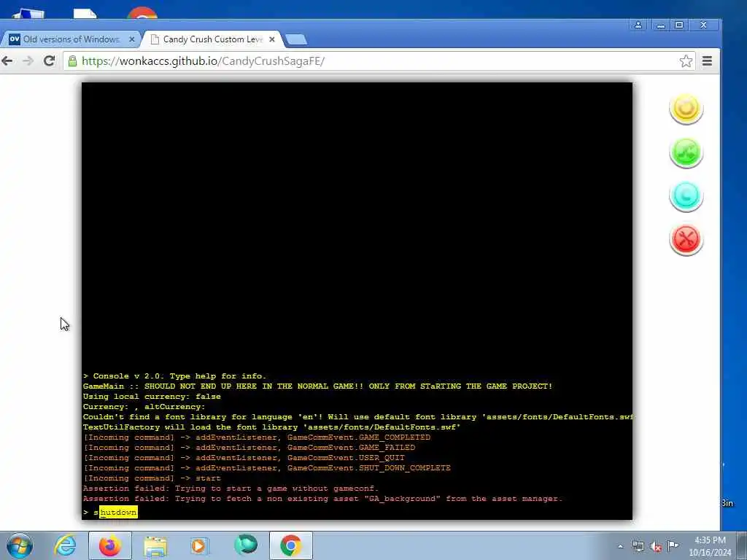Click the console command input line
747x560 pixels.
coord(357,513)
